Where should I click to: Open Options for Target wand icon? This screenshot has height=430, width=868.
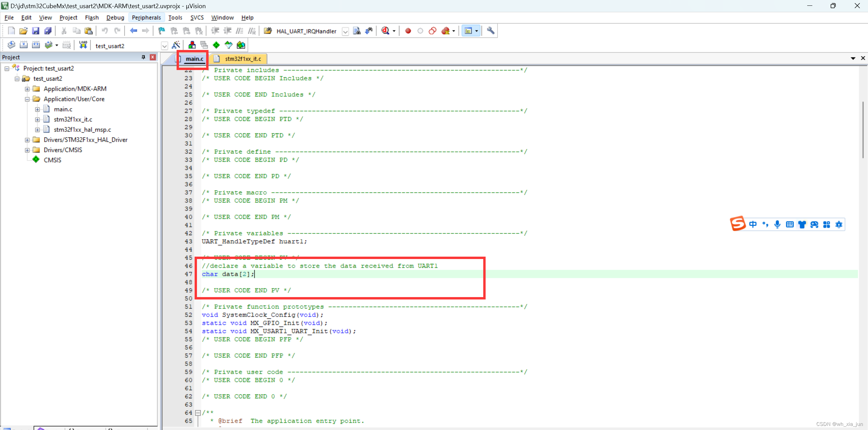click(x=176, y=45)
